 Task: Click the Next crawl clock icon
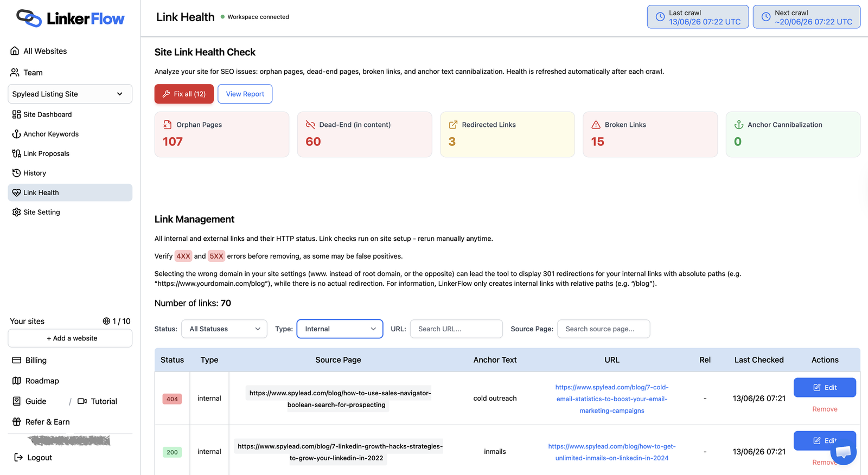(766, 17)
